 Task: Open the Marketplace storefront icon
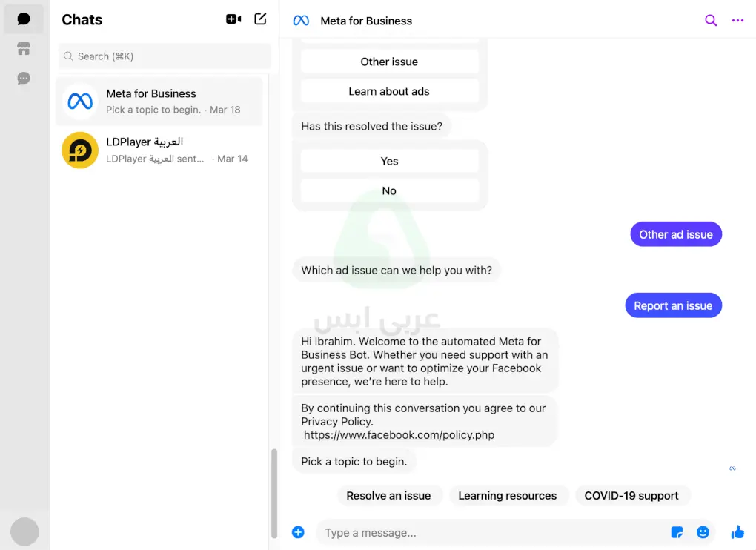click(24, 49)
